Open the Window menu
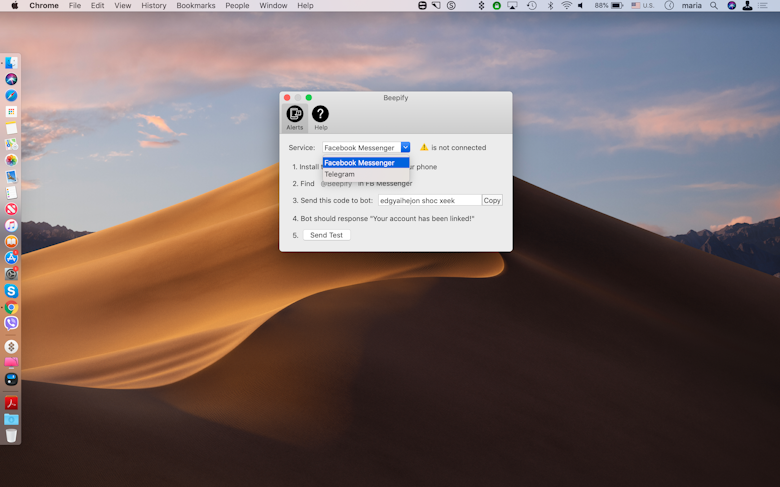Viewport: 780px width, 487px height. 273,5
